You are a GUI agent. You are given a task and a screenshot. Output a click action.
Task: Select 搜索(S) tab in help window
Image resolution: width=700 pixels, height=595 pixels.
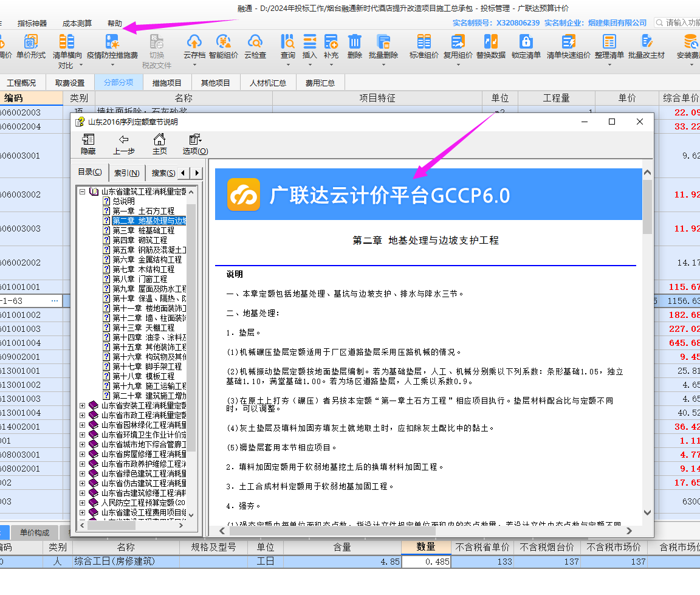point(163,173)
